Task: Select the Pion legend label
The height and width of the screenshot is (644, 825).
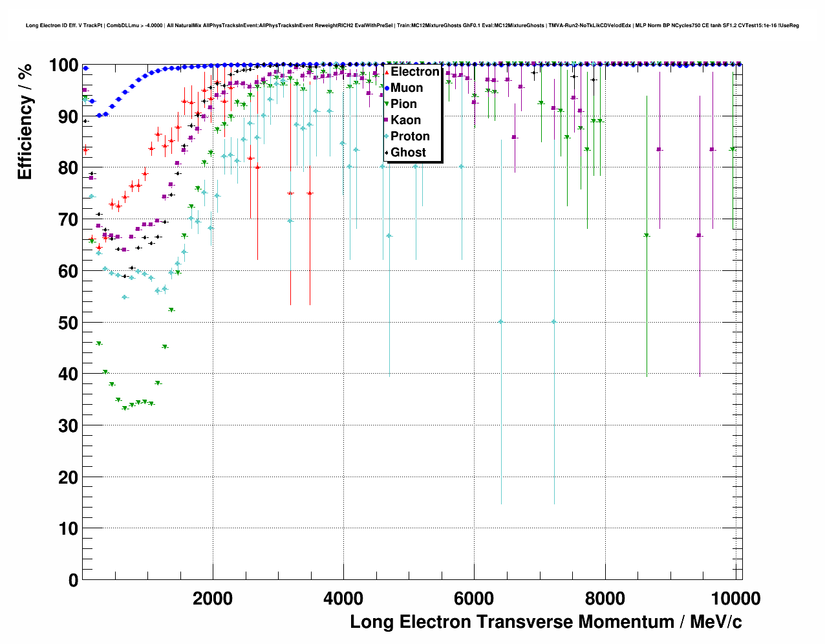Action: [x=403, y=104]
